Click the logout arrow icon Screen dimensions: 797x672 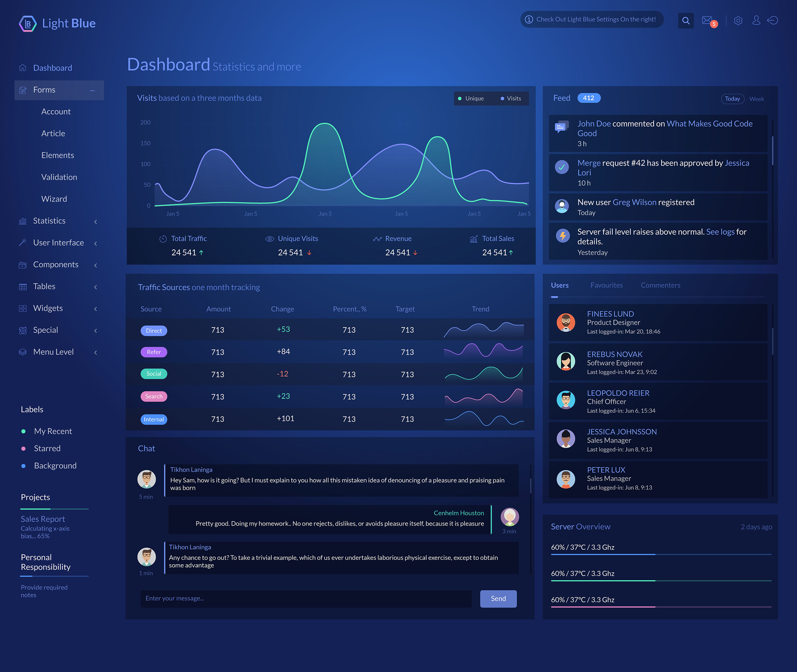(x=773, y=20)
